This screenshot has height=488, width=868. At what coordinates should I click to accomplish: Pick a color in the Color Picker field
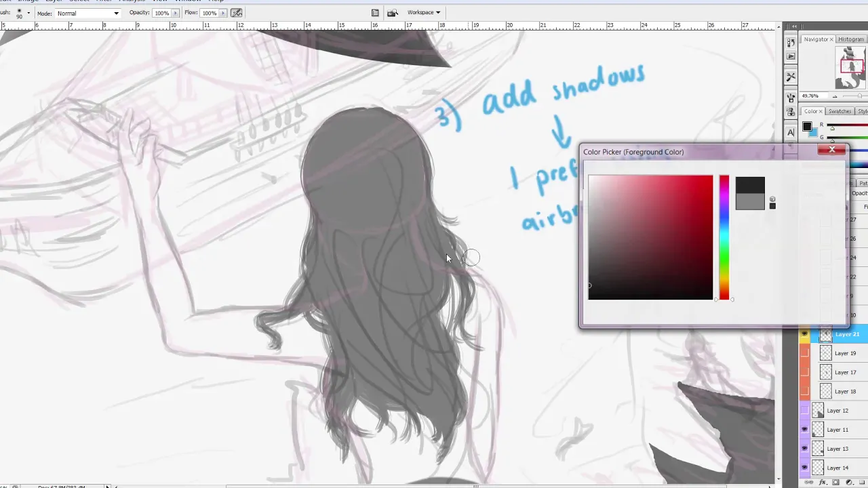[650, 237]
